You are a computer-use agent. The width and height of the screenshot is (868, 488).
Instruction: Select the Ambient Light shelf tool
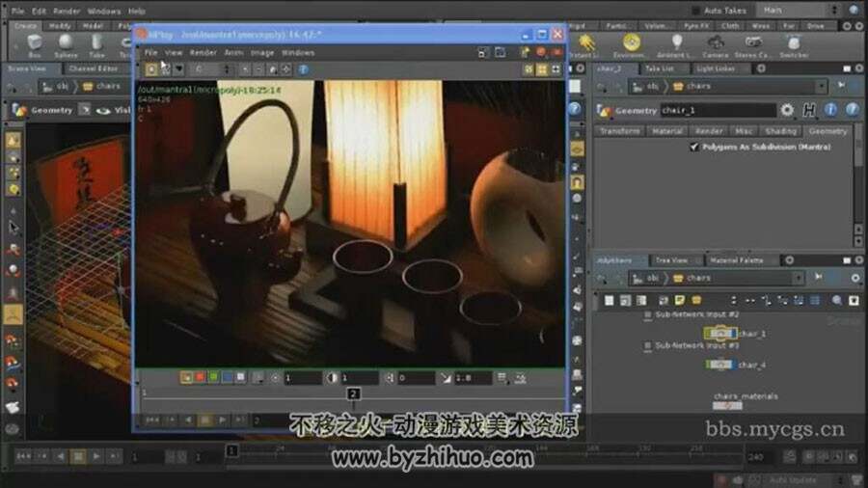(x=676, y=45)
